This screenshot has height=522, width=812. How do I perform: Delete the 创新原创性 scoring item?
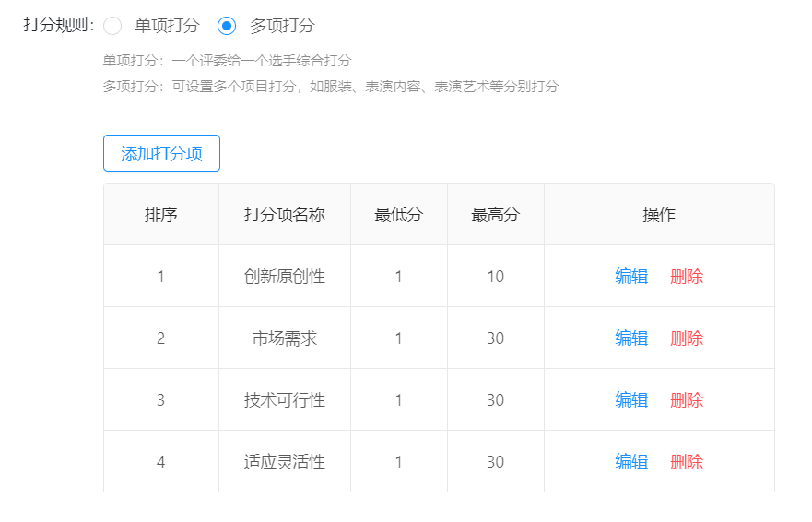[x=687, y=277]
